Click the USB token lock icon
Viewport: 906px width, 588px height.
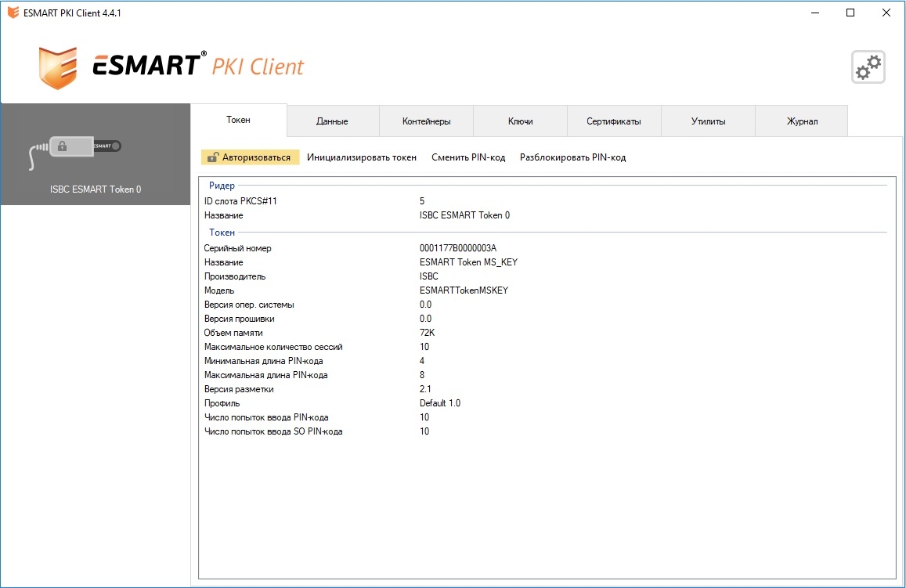click(x=63, y=146)
